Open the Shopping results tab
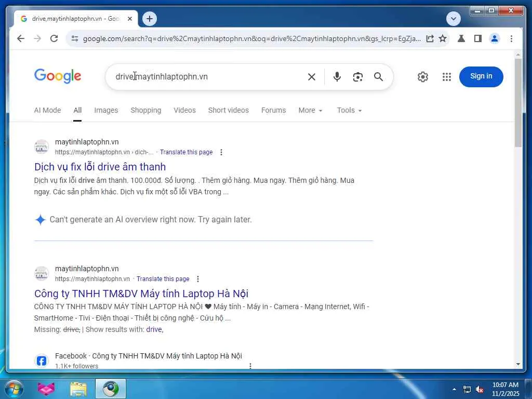The image size is (532, 399). pyautogui.click(x=146, y=110)
